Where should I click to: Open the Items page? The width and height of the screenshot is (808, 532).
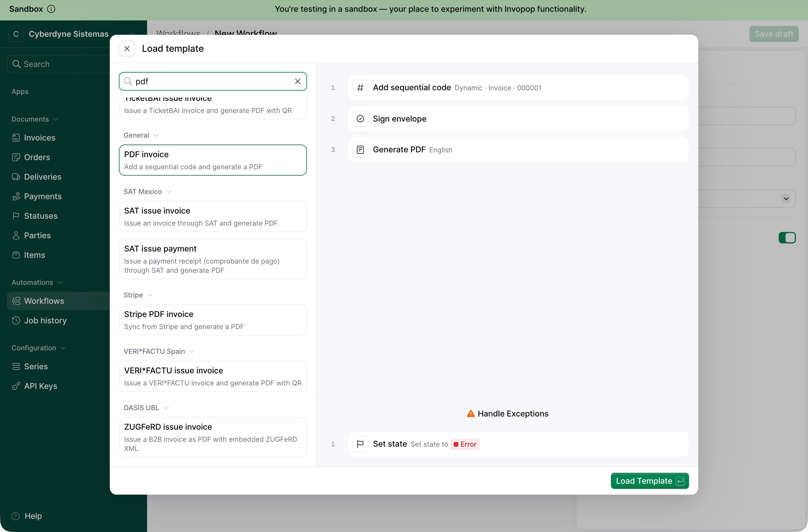pos(35,255)
